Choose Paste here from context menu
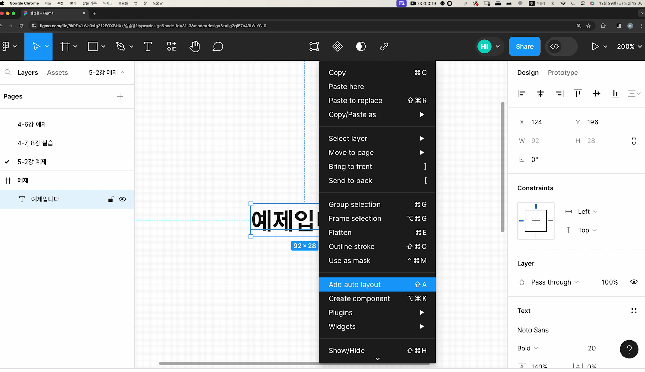This screenshot has height=372, width=645. point(377,86)
